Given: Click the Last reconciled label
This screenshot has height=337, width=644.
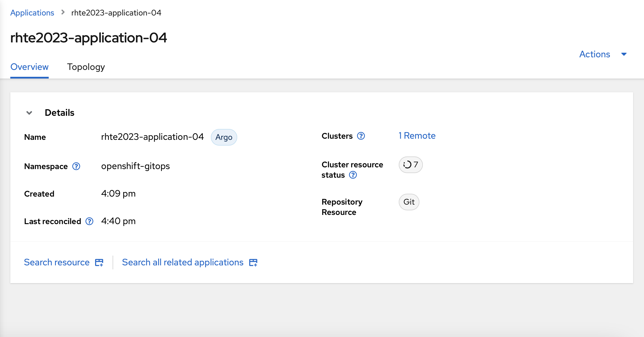Looking at the screenshot, I should click(52, 221).
